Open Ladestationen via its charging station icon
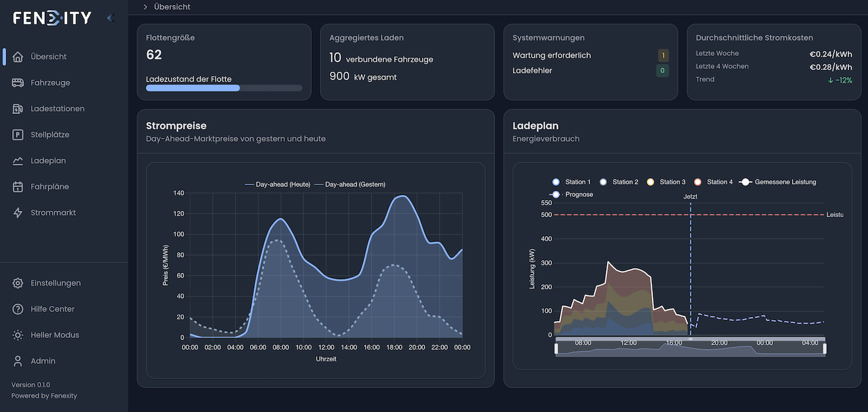 (17, 108)
